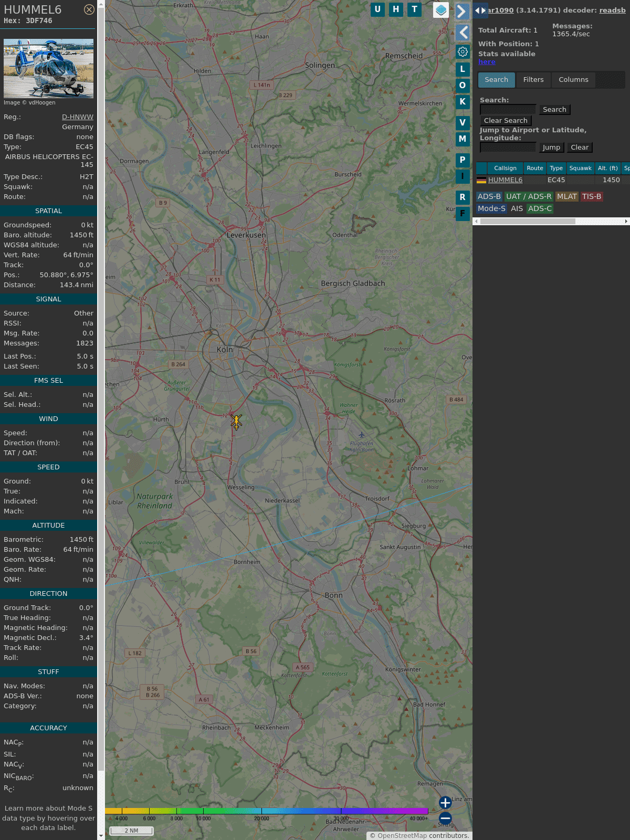Click the sidebar split toggle arrows
Image resolution: width=630 pixels, height=840 pixels.
tap(480, 10)
